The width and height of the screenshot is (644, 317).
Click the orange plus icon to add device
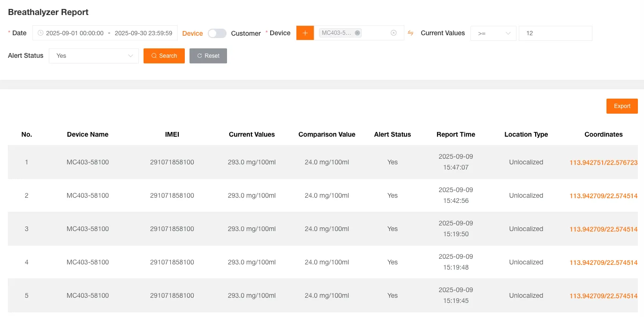coord(305,33)
